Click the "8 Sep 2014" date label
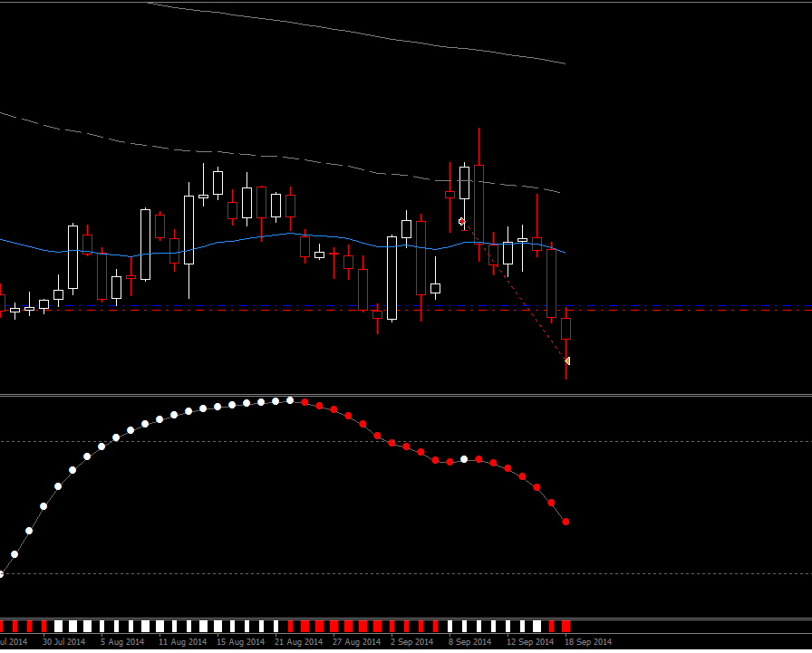Screen dimensions: 812x653 click(469, 641)
